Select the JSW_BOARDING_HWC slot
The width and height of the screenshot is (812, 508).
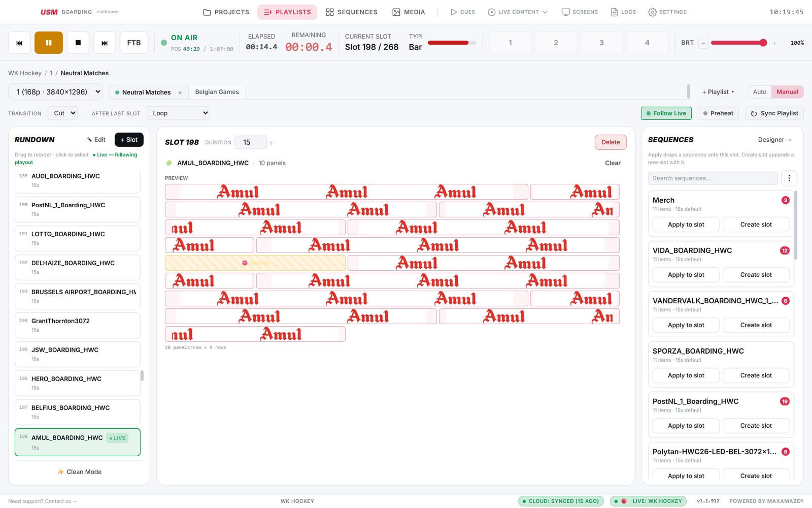point(78,354)
